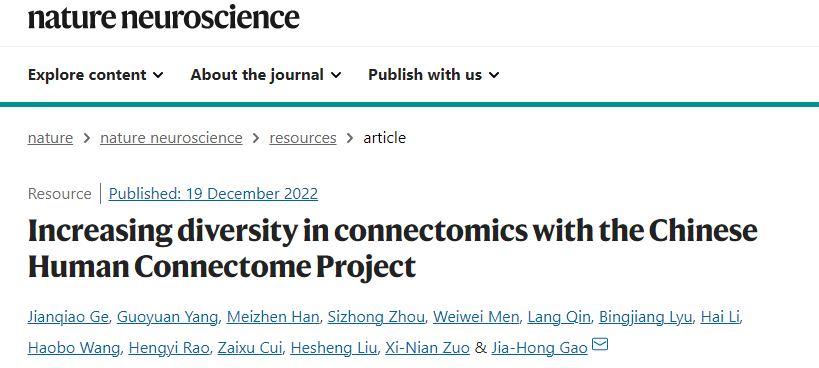Image resolution: width=819 pixels, height=368 pixels.
Task: Go to the nature breadcrumb link
Action: tap(50, 138)
